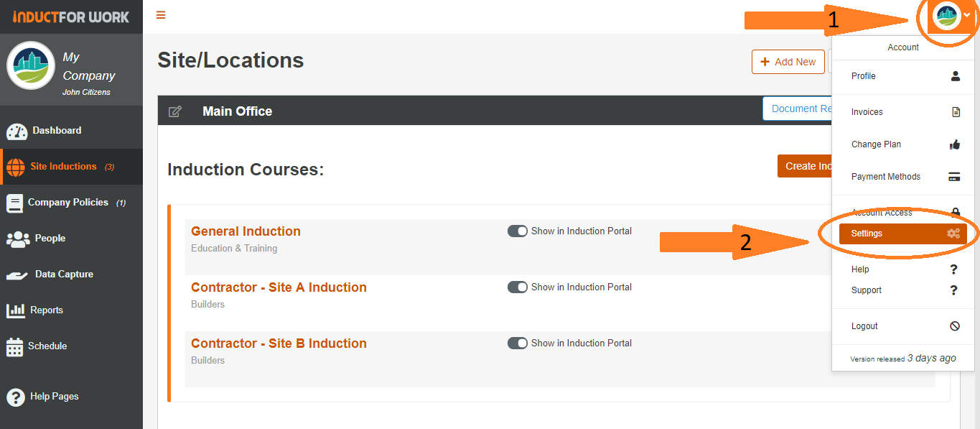Screen dimensions: 980x429
Task: Click the My Company profile thumbnail
Action: (x=30, y=65)
